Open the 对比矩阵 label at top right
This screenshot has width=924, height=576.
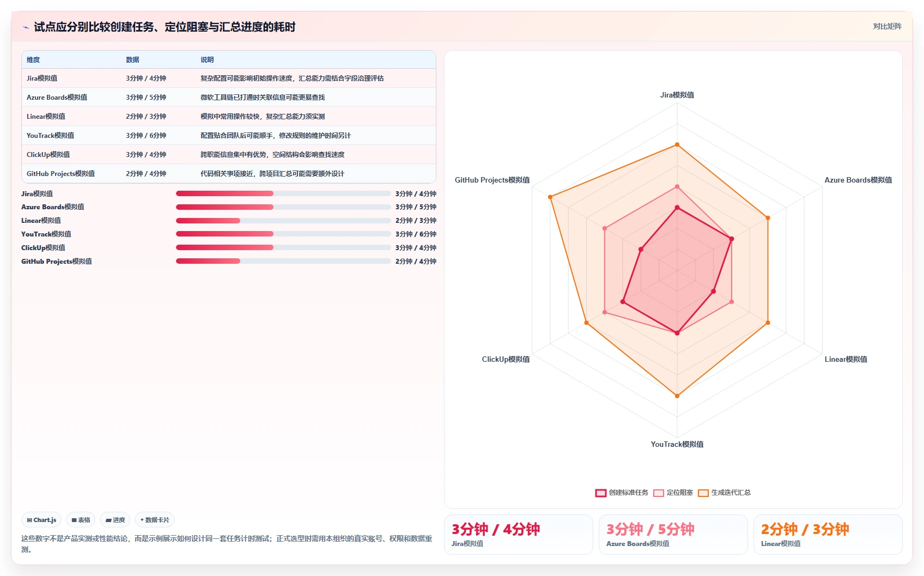point(887,26)
